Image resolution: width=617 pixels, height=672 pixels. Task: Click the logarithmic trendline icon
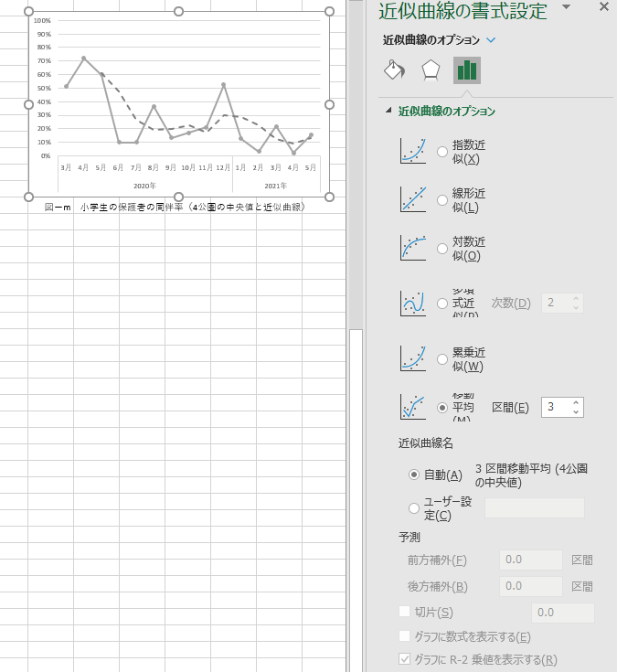[412, 248]
